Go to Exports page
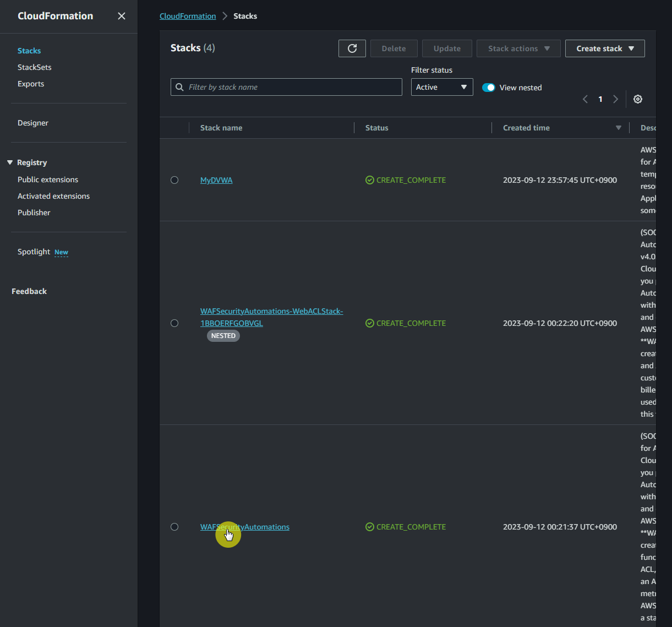This screenshot has height=627, width=672. (x=31, y=84)
